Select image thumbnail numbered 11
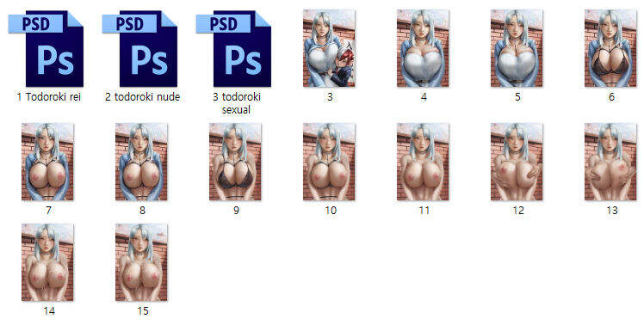 [423, 162]
